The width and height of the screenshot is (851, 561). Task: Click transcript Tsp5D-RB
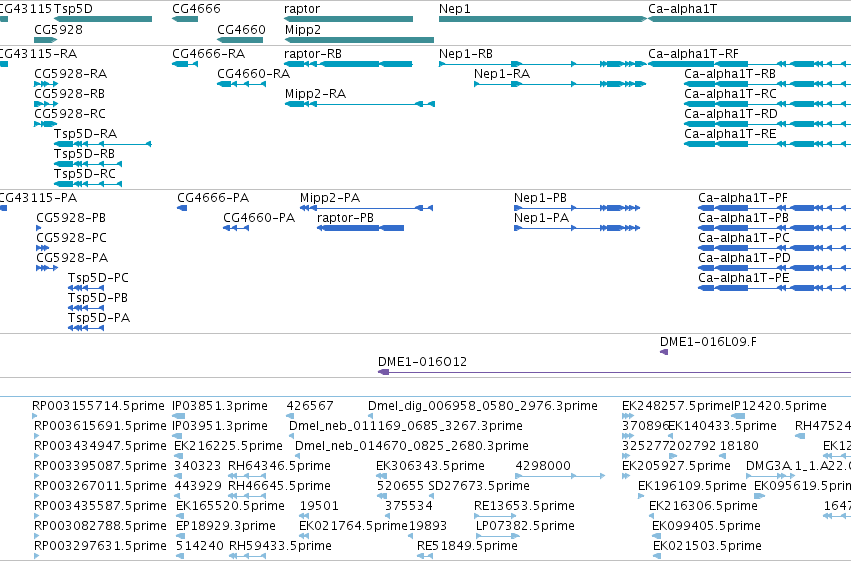tap(84, 154)
